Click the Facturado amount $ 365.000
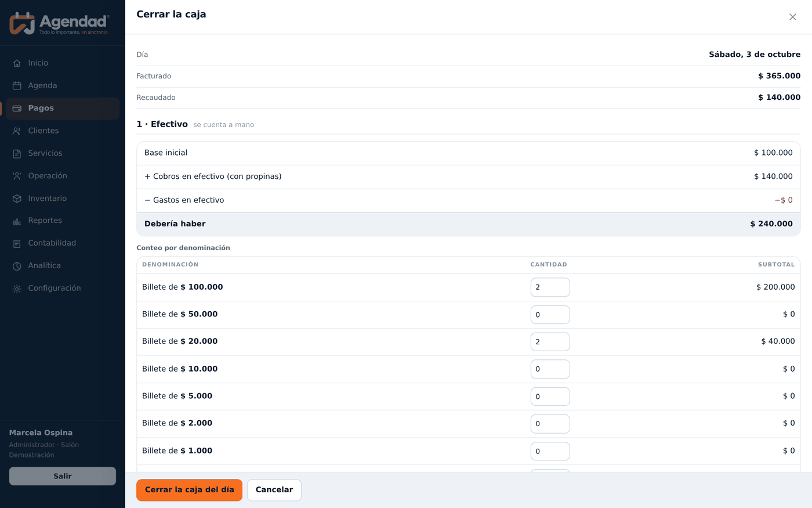 [779, 76]
